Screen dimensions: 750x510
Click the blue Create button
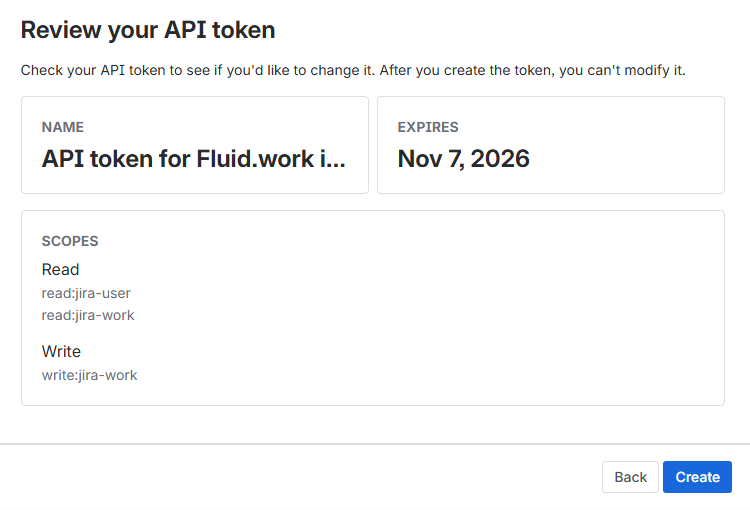[697, 477]
